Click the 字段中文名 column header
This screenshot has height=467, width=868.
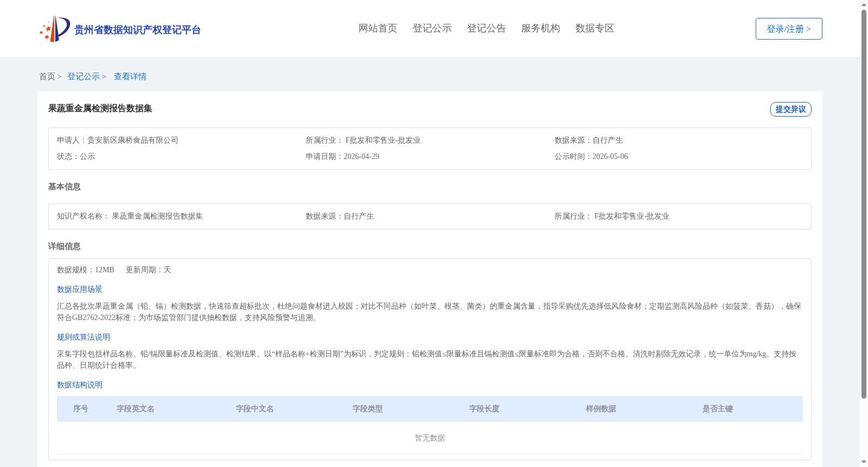[255, 409]
